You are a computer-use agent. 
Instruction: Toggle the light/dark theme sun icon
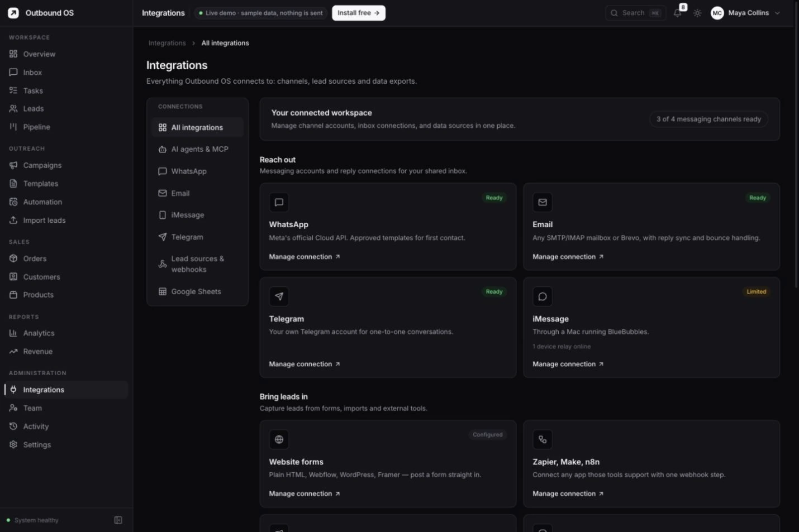(697, 13)
